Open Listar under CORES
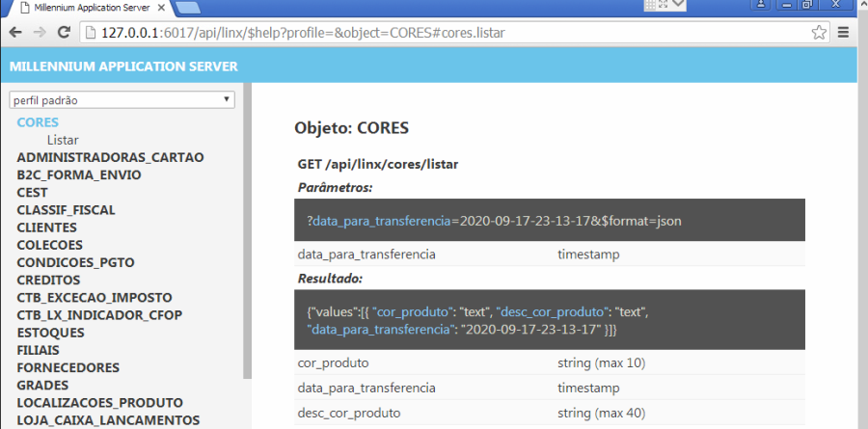868x429 pixels. pos(63,140)
